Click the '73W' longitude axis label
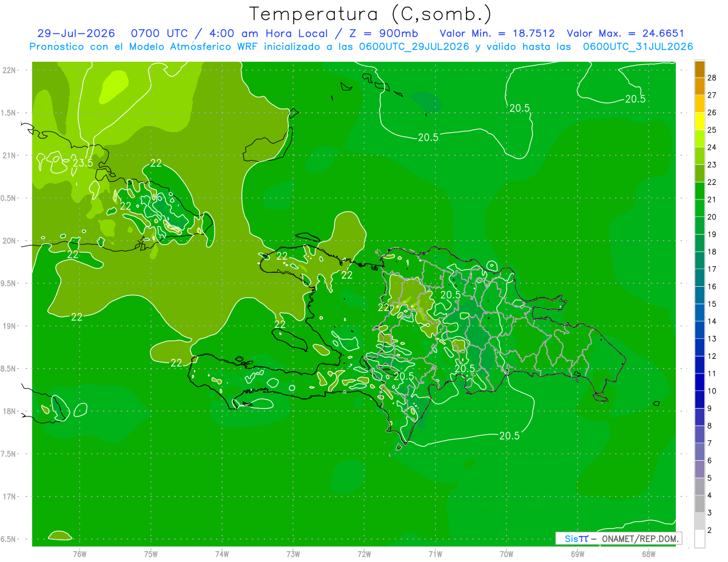Screen dimensions: 728x562 click(x=293, y=554)
